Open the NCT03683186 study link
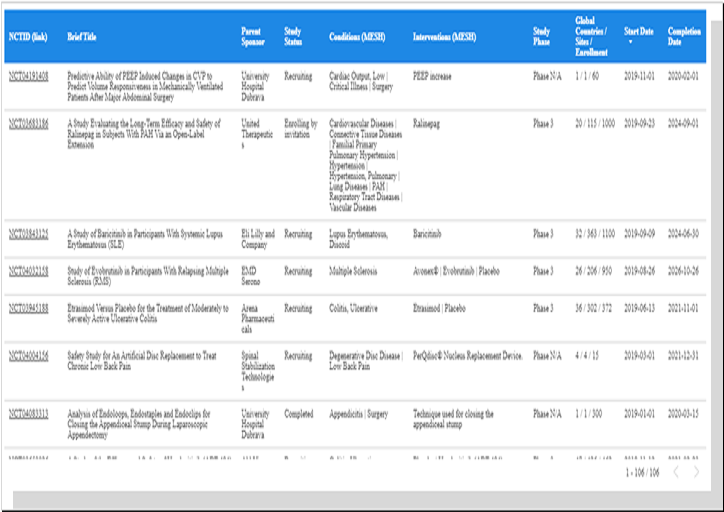Image resolution: width=724 pixels, height=512 pixels. [x=28, y=124]
